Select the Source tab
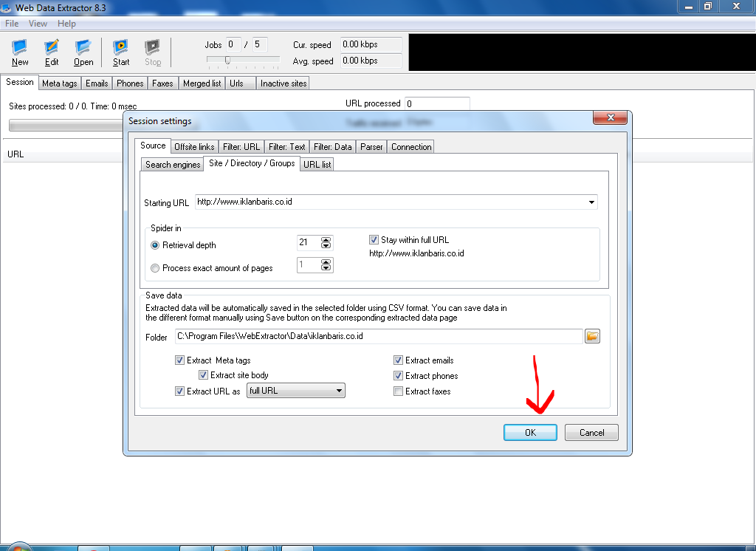 (153, 146)
